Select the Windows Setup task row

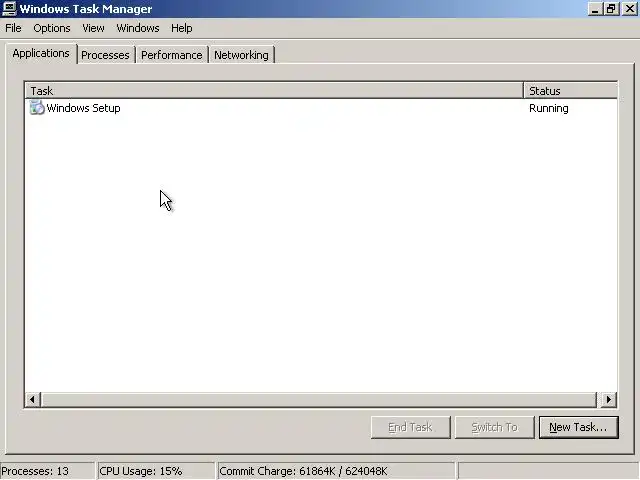tap(321, 108)
